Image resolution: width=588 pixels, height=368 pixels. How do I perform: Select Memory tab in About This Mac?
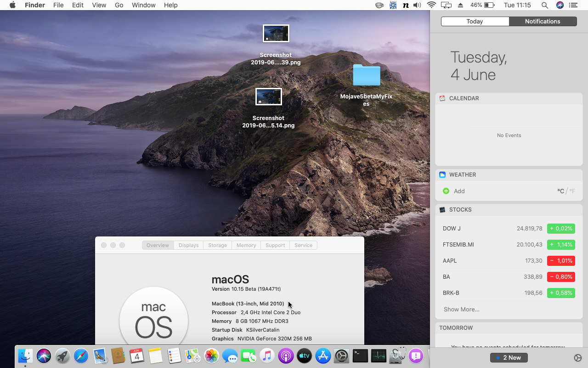246,245
